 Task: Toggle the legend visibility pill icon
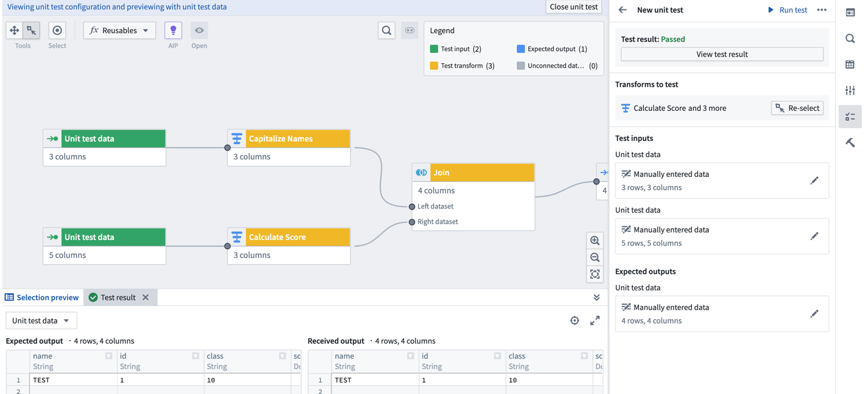pyautogui.click(x=409, y=31)
